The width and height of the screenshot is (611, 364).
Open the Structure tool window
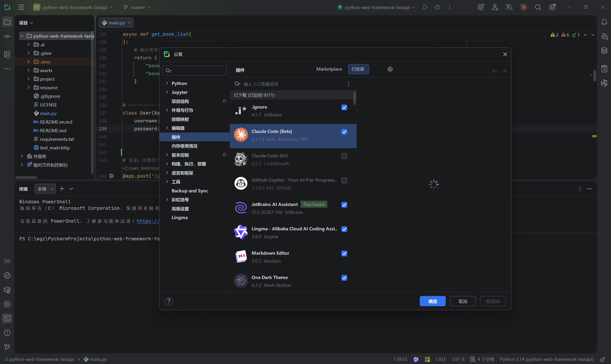click(x=7, y=54)
